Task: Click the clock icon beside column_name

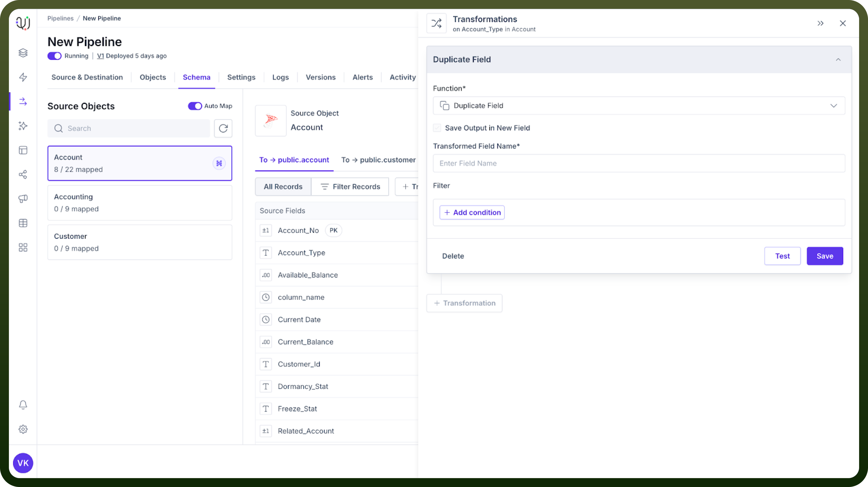Action: pyautogui.click(x=266, y=297)
